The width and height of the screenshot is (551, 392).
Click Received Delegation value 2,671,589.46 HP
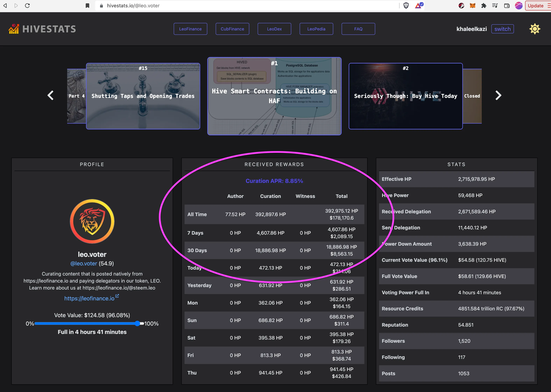477,211
